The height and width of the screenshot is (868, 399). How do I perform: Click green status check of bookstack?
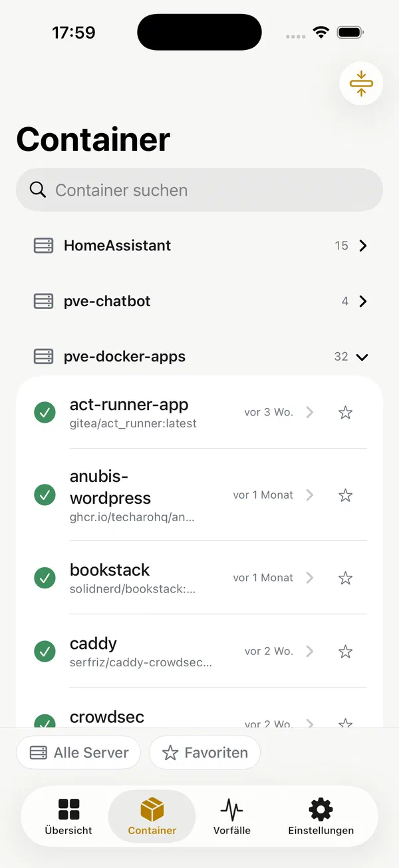click(x=45, y=578)
